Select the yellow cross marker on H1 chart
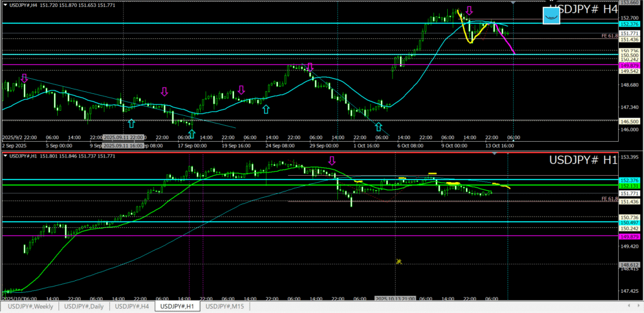 (x=399, y=261)
